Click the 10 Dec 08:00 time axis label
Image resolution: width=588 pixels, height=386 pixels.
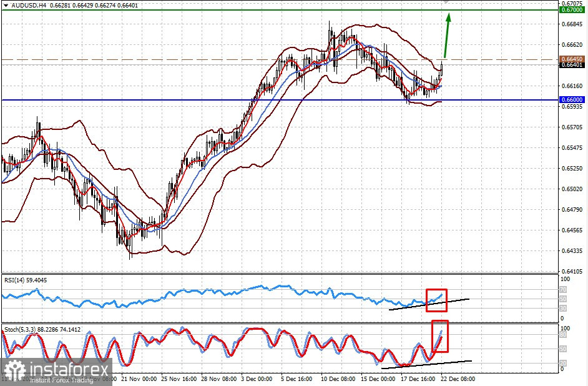click(x=338, y=379)
